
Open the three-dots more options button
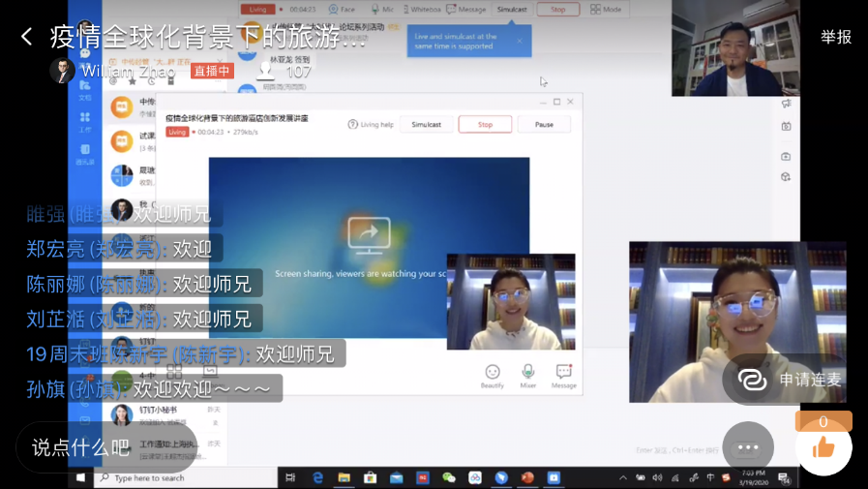pyautogui.click(x=747, y=447)
